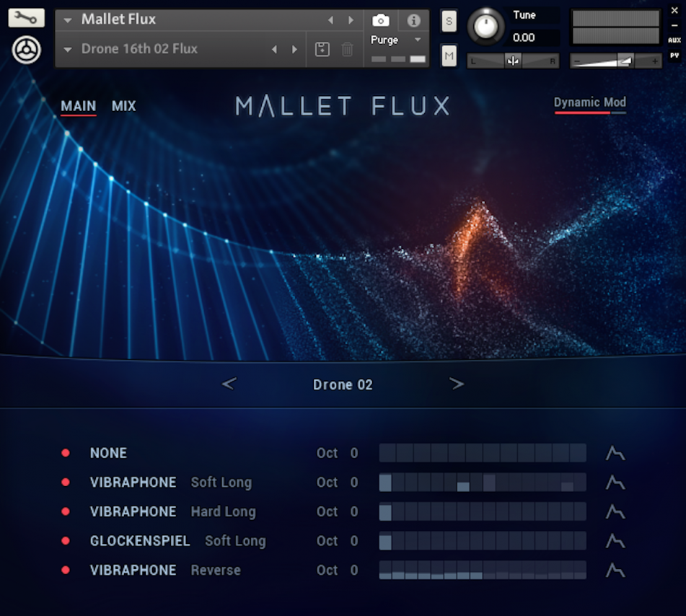This screenshot has width=686, height=616.
Task: Switch to the MIX tab
Action: point(123,105)
